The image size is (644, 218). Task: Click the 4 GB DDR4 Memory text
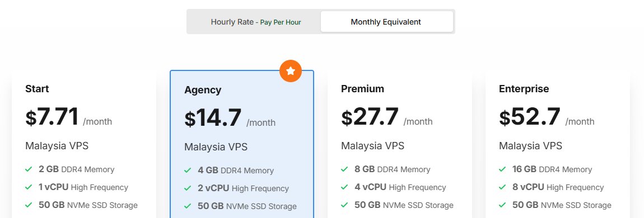(236, 170)
